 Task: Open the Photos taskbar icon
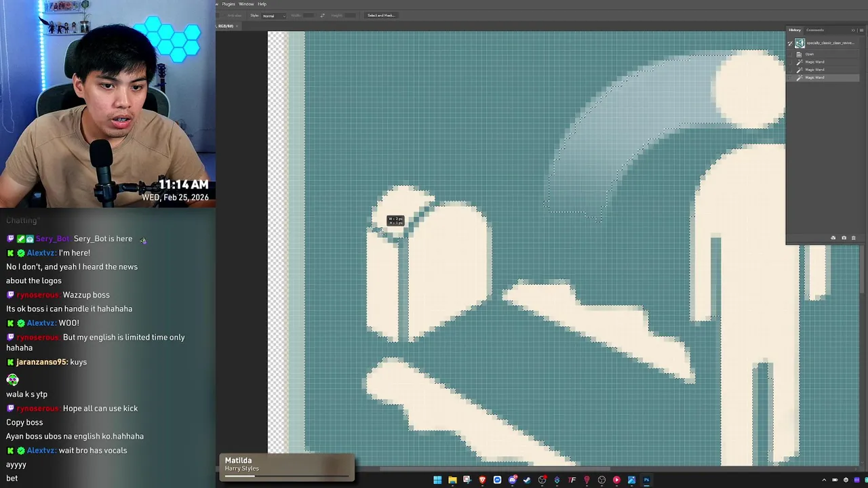click(631, 480)
